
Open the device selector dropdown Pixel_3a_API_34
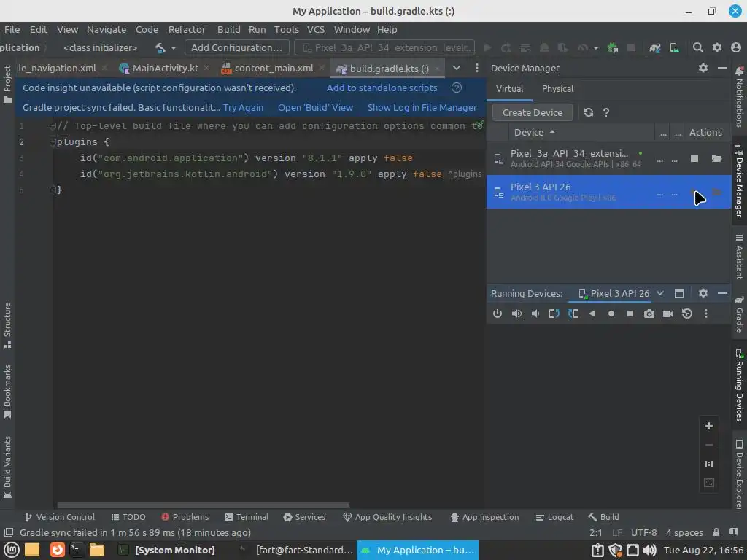tap(385, 47)
